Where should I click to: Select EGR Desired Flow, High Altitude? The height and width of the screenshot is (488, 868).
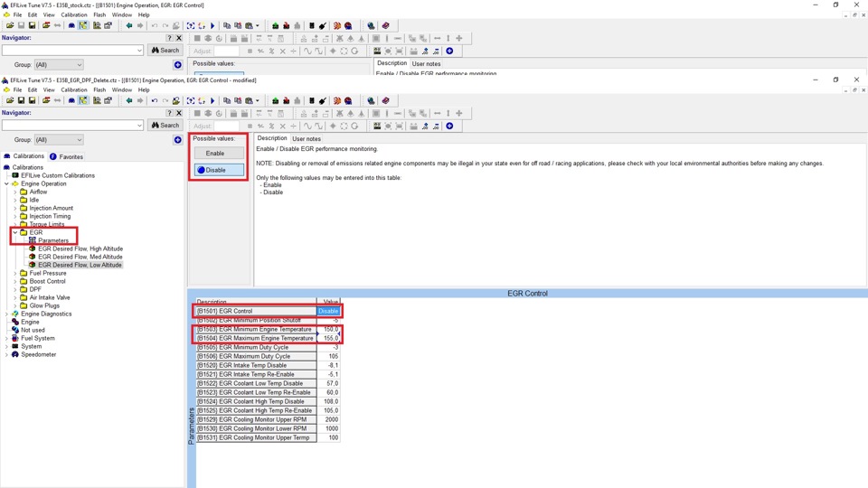pos(80,249)
